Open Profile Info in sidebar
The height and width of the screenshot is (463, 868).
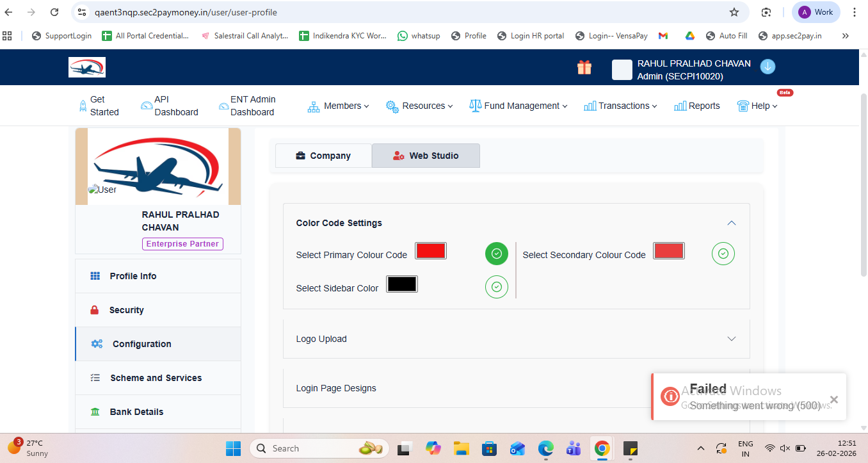click(x=133, y=276)
